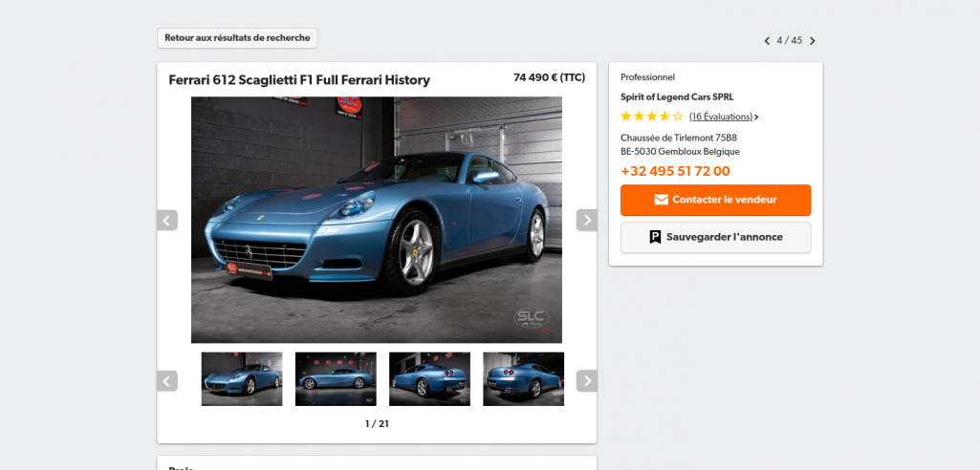
Task: Advance thumbnail strip to next photos
Action: click(x=587, y=381)
